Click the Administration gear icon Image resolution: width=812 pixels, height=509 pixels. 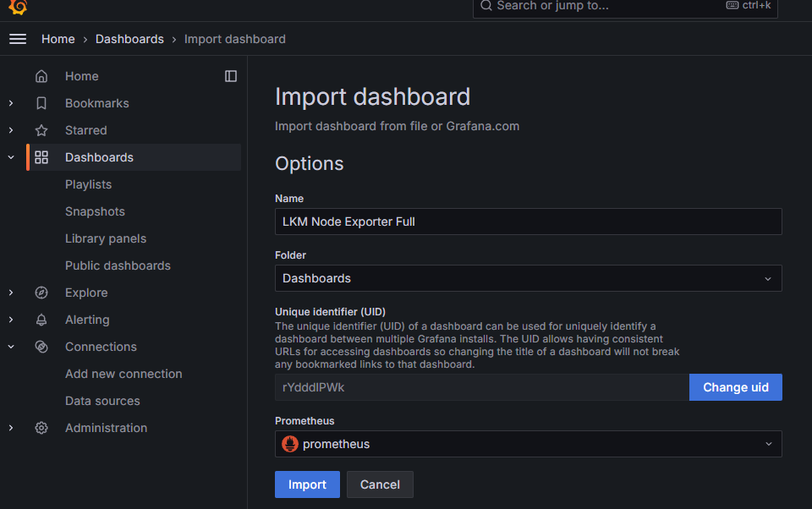(x=41, y=428)
